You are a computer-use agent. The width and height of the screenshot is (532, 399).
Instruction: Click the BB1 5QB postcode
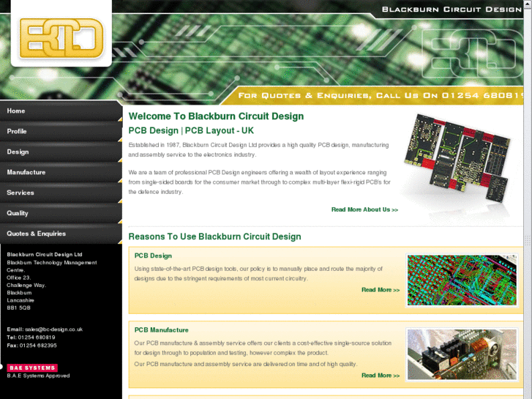pyautogui.click(x=19, y=308)
